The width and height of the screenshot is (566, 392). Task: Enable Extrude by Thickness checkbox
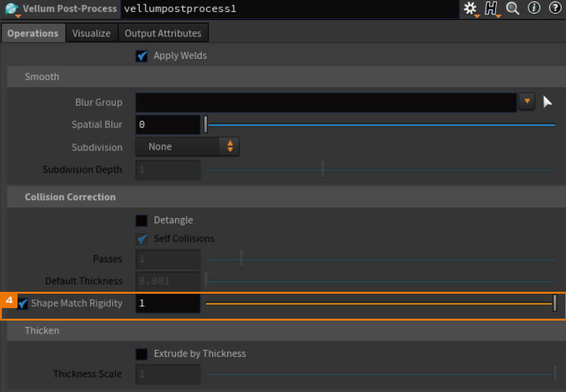(x=141, y=354)
